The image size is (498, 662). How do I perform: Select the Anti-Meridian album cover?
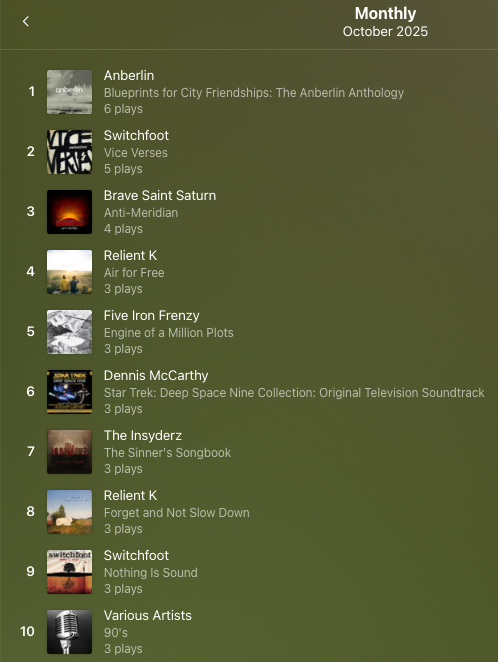click(x=69, y=212)
